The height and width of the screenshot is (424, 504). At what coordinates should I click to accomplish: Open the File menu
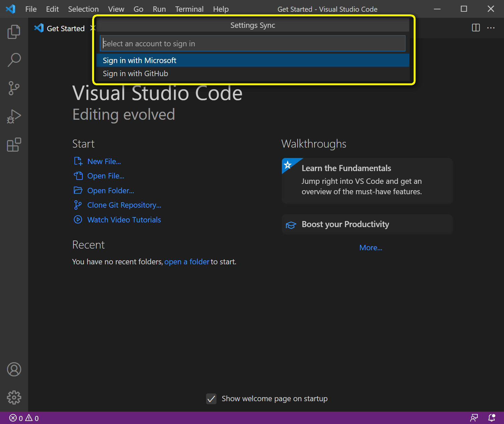pos(31,9)
